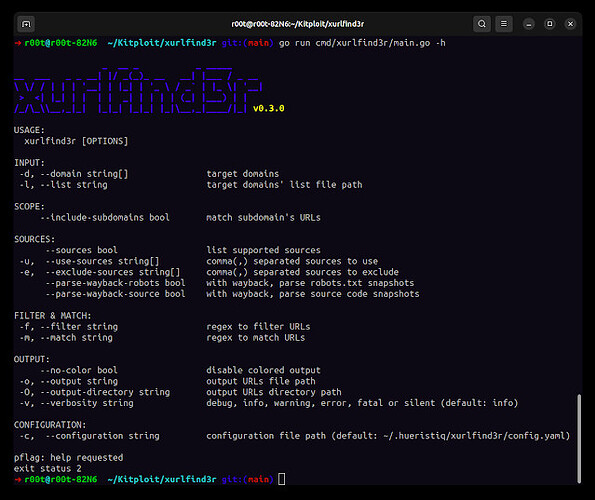The height and width of the screenshot is (500, 595).
Task: Click the git:(main) label on bottom prompt
Action: pyautogui.click(x=247, y=480)
